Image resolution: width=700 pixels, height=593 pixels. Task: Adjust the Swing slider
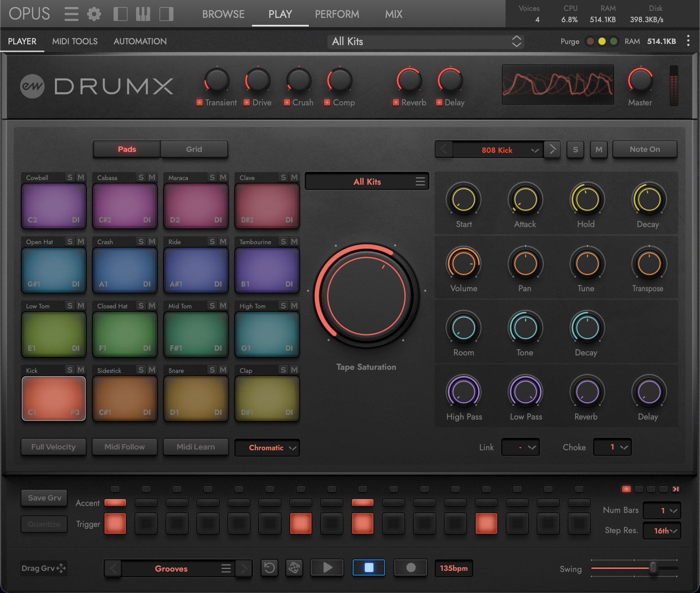tap(654, 569)
